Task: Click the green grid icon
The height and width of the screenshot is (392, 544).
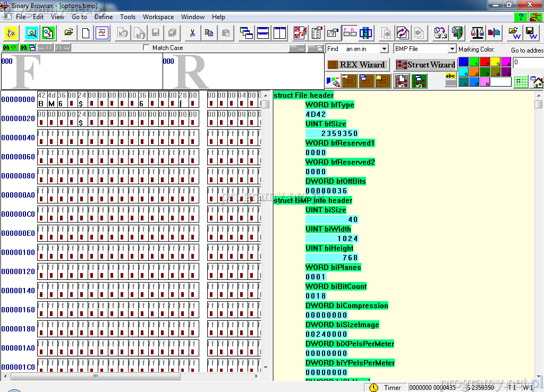Action: (521, 82)
